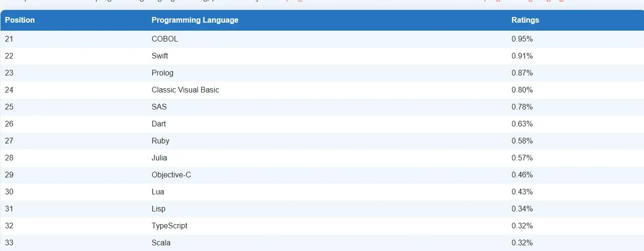
Task: Click position number 32
Action: [9, 226]
